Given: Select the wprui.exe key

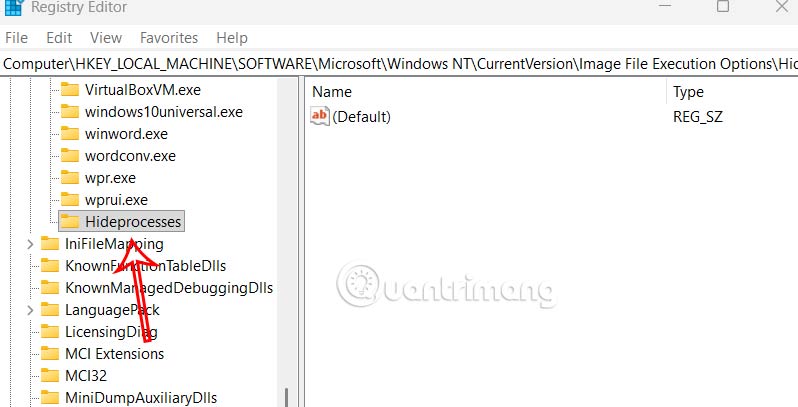Looking at the screenshot, I should 117,200.
